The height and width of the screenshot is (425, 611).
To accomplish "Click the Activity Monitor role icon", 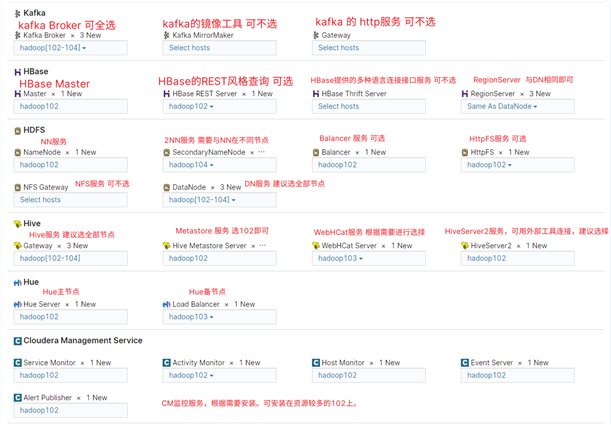I will pyautogui.click(x=166, y=363).
